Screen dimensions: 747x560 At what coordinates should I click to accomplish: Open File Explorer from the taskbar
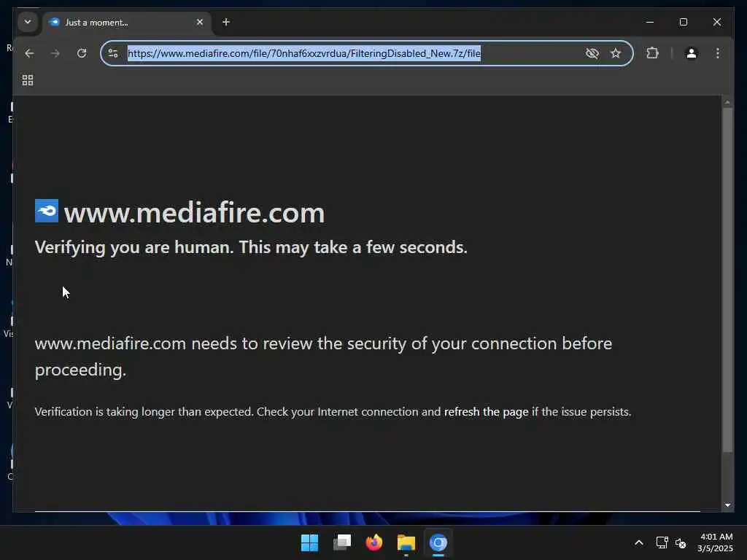coord(406,542)
